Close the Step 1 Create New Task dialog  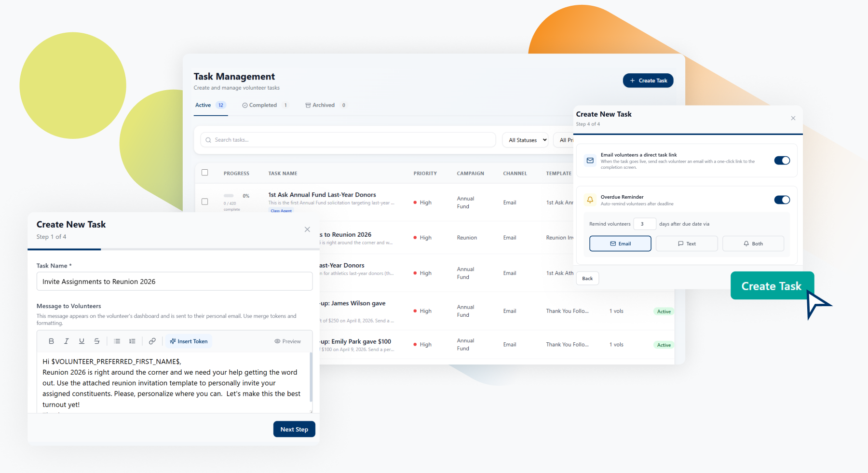(307, 230)
